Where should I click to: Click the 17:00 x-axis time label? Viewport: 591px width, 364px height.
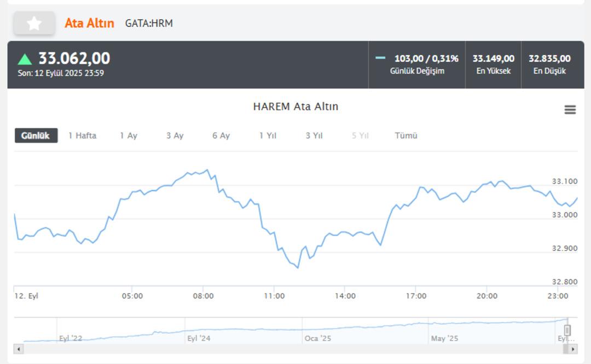tap(416, 296)
